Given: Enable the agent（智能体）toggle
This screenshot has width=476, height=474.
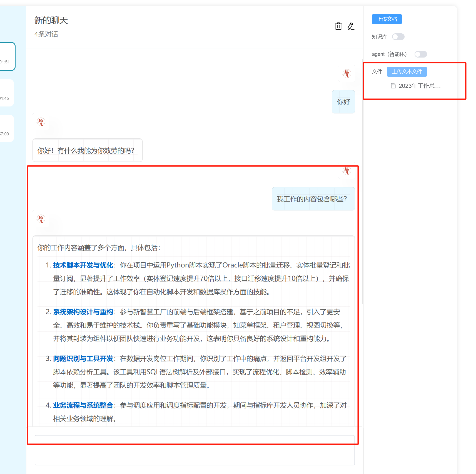Looking at the screenshot, I should pos(421,54).
